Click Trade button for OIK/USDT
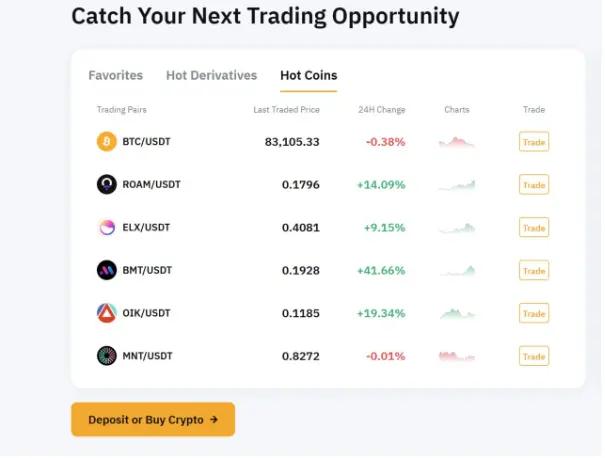 tap(534, 313)
